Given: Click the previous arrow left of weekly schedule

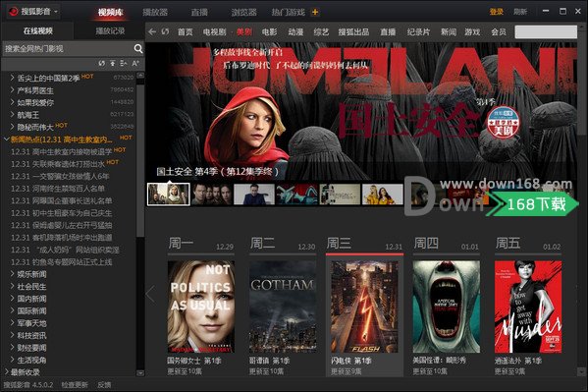Looking at the screenshot, I should point(151,294).
